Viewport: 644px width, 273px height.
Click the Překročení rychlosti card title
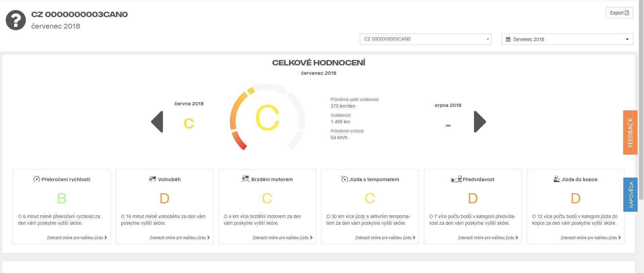click(66, 179)
